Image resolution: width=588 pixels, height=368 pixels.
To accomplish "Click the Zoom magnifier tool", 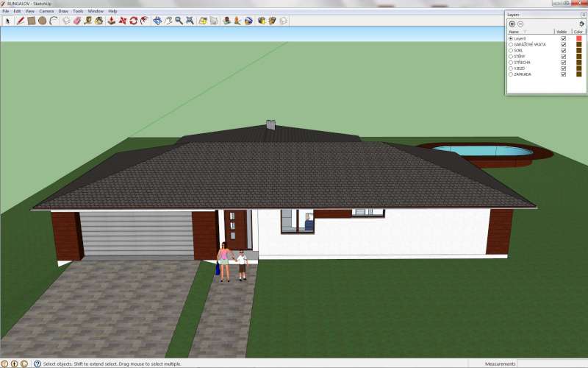I will [179, 21].
